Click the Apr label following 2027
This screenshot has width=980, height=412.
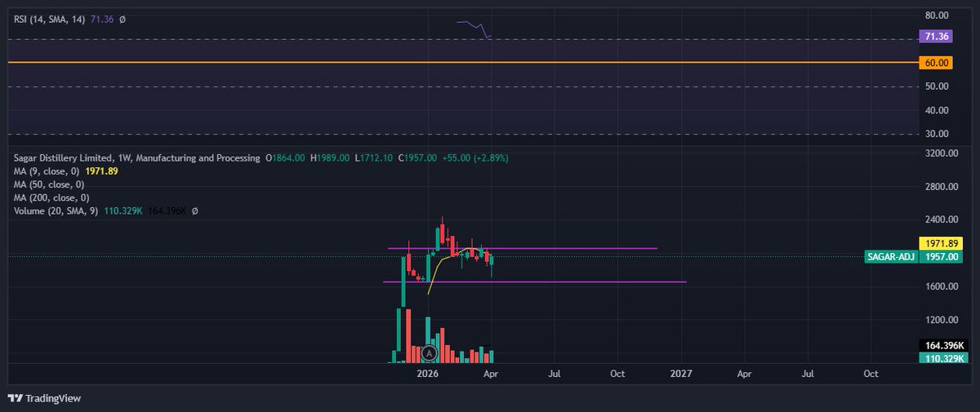(x=744, y=373)
